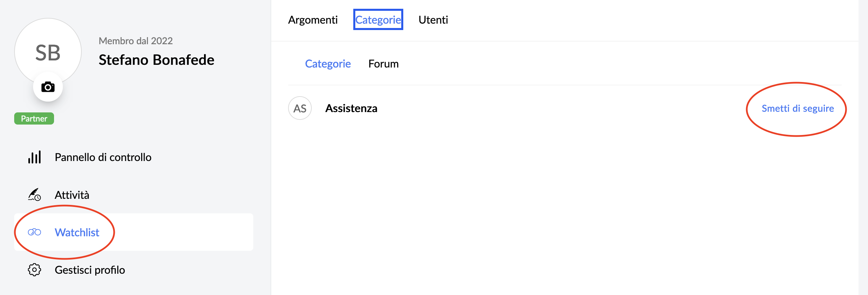868x295 pixels.
Task: Switch to the Argomenti tab
Action: 313,20
